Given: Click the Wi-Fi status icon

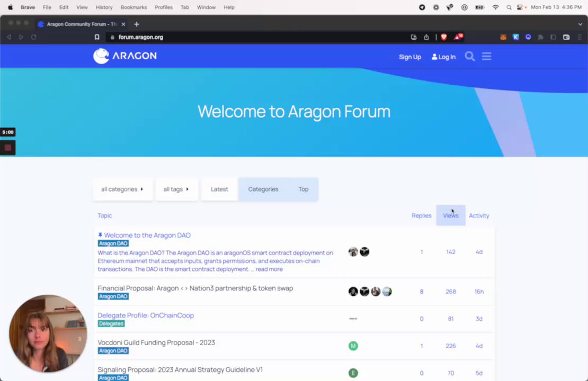Looking at the screenshot, I should point(495,7).
